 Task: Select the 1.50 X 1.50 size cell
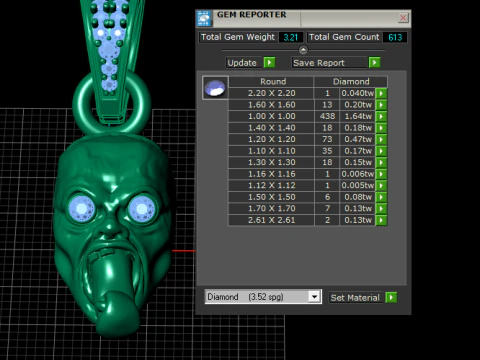point(271,197)
